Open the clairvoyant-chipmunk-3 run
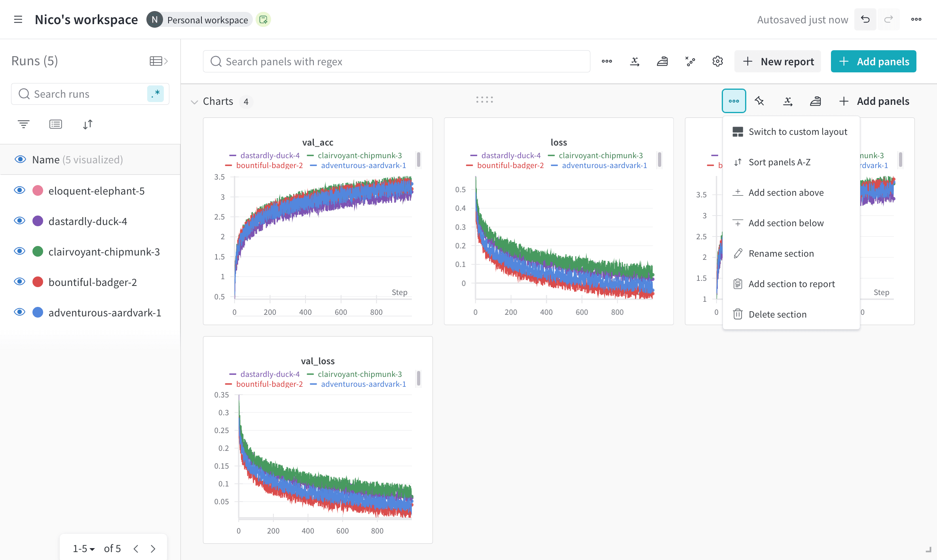Viewport: 937px width, 560px height. tap(104, 252)
